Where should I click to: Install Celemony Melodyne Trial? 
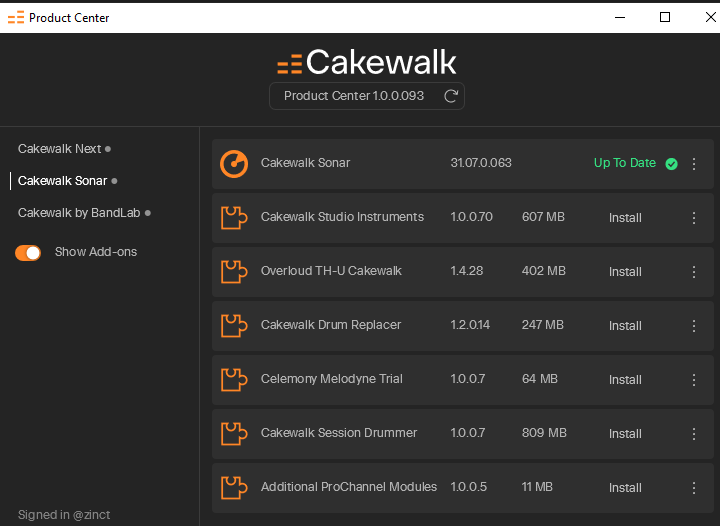point(625,380)
